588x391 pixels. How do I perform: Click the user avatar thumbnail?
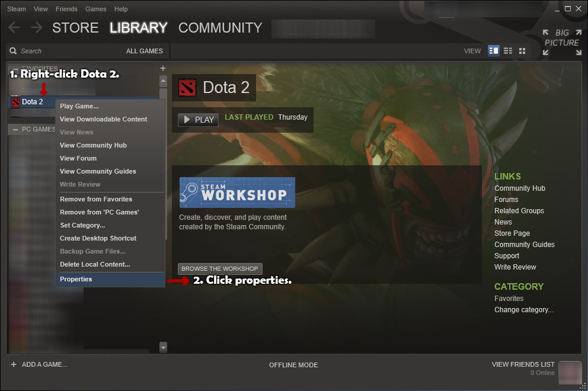point(570,372)
